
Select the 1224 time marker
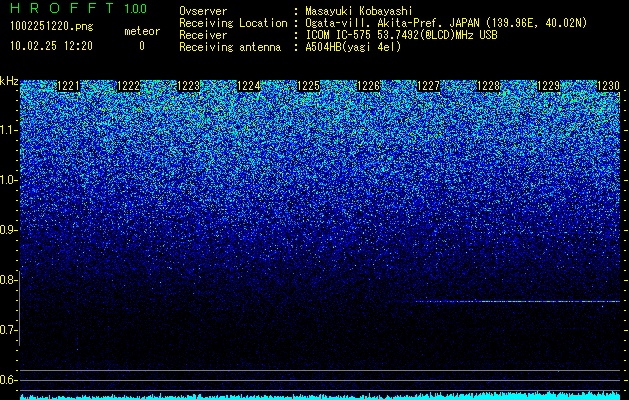(249, 86)
